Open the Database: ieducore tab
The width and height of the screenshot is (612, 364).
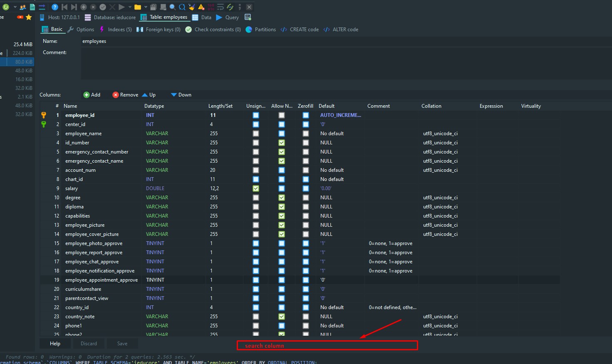coord(110,17)
